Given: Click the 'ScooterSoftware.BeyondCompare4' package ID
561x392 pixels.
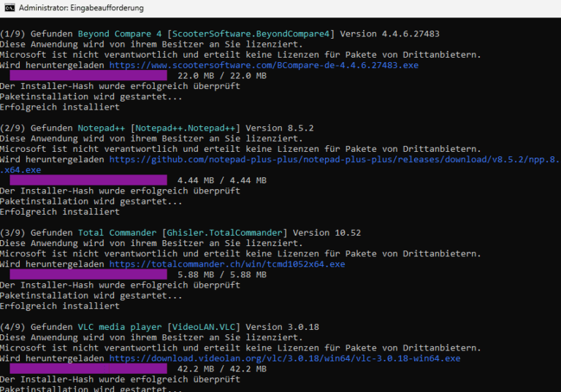Looking at the screenshot, I should (251, 34).
